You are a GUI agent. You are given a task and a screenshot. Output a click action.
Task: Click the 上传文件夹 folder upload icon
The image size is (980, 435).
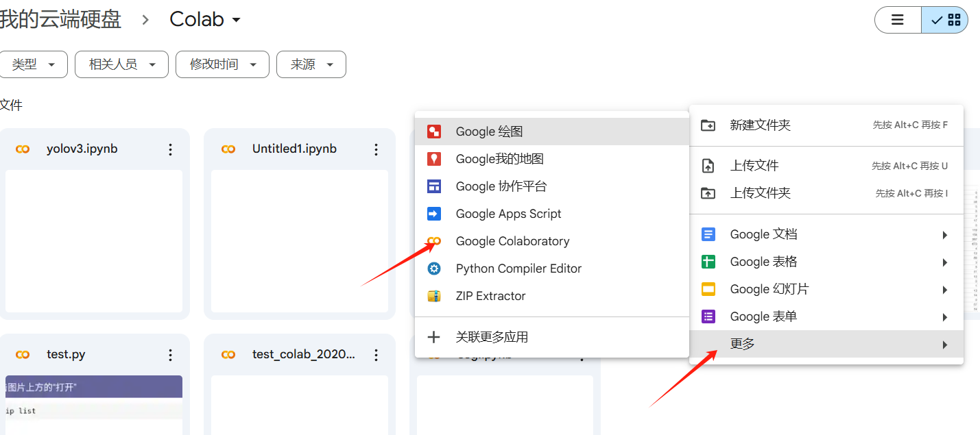click(x=708, y=193)
